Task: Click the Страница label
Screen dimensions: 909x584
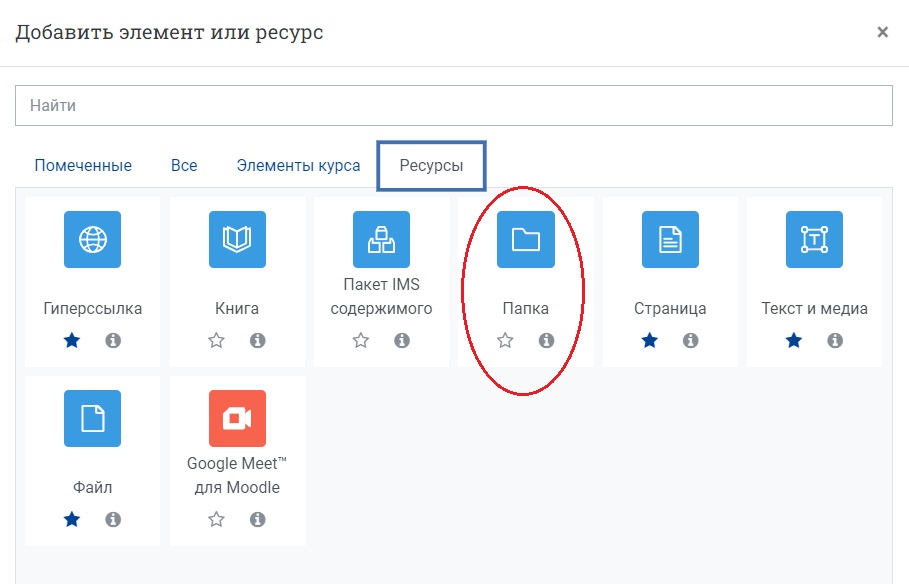Action: coord(670,309)
